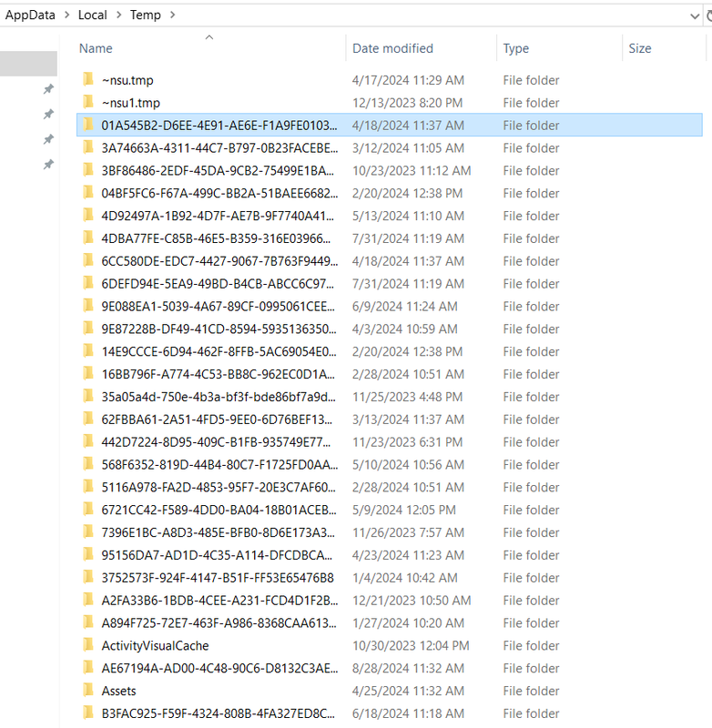Click folder icon for B3FAC925-F59F-4324 entry
The width and height of the screenshot is (712, 728).
tap(88, 713)
